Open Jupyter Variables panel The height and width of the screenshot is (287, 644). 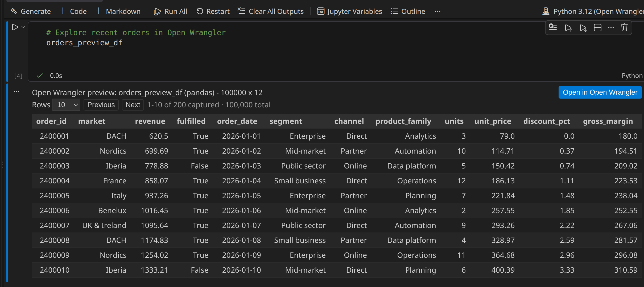[x=349, y=11]
